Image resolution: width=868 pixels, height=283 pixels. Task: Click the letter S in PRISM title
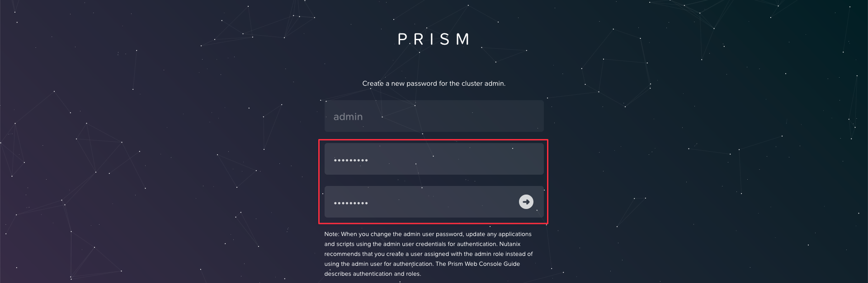click(x=445, y=39)
